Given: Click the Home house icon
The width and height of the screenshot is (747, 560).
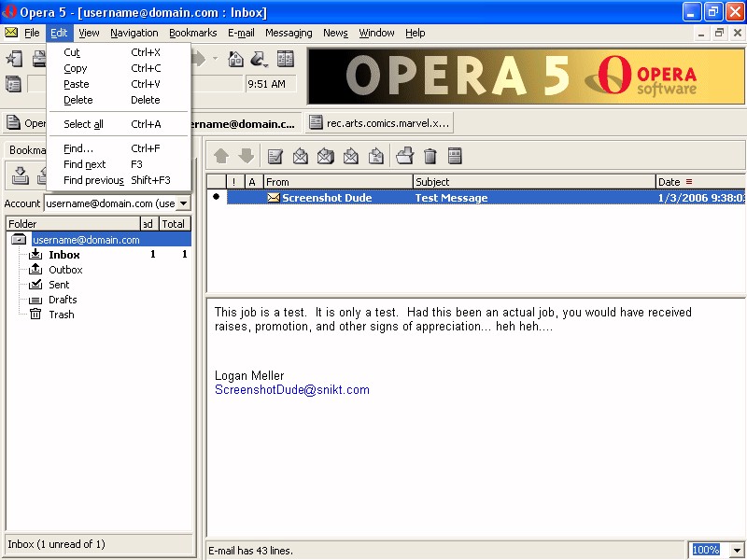Looking at the screenshot, I should (235, 59).
